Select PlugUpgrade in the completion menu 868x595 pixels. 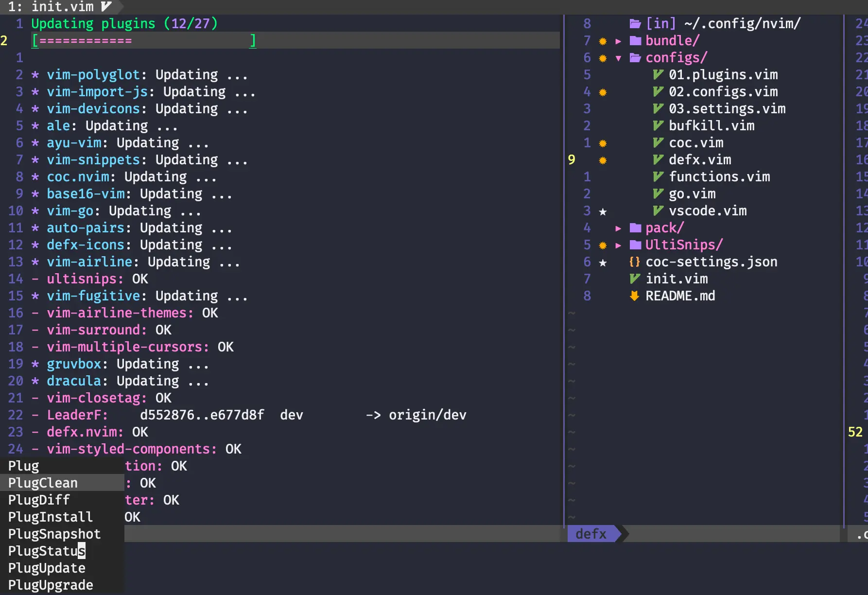pos(62,585)
